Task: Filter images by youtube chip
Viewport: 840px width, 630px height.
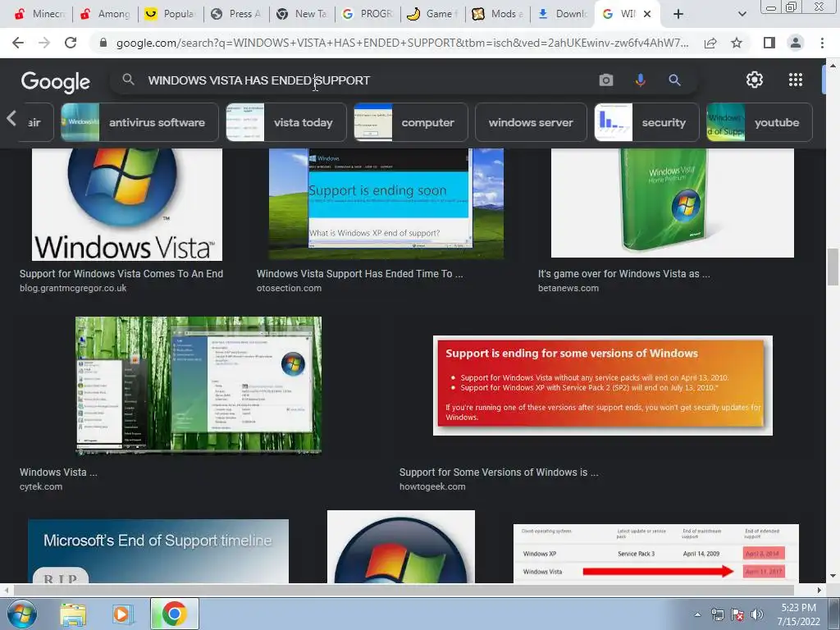Action: coord(759,123)
